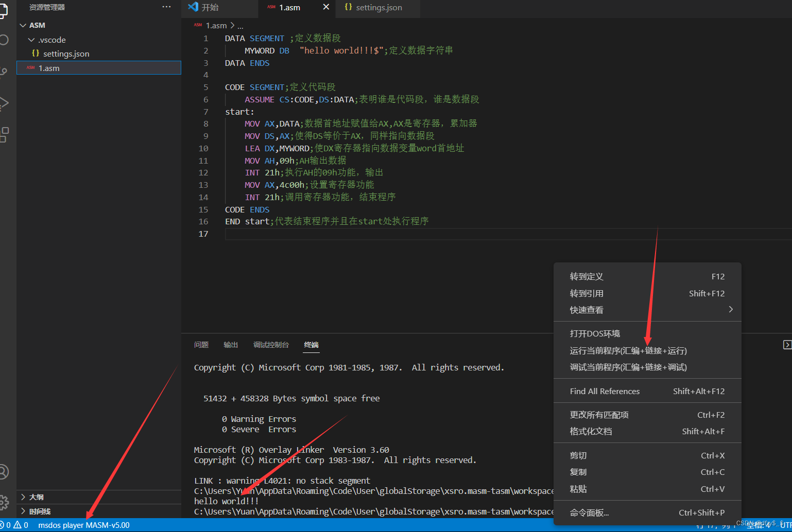Choose 转到定义 from context menu
792x532 pixels.
(x=647, y=277)
